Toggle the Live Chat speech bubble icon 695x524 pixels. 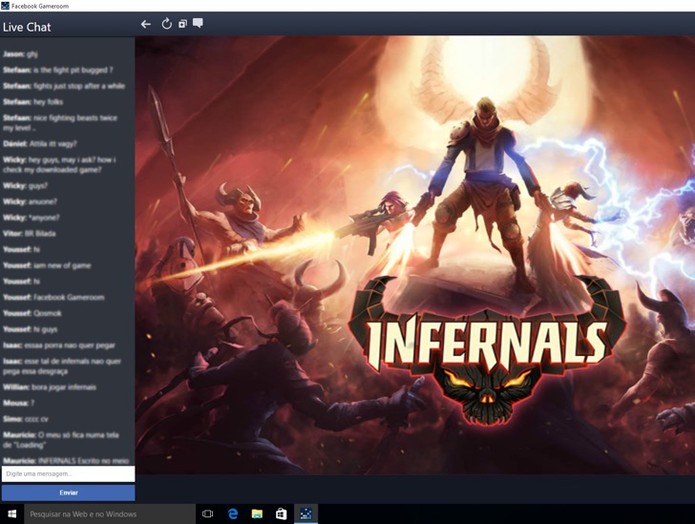point(198,23)
